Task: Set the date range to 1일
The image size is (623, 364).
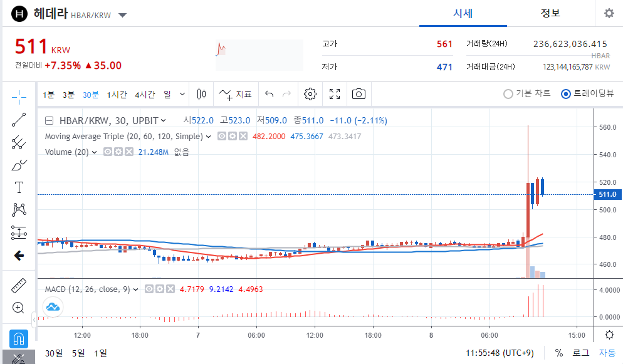Action: tap(100, 353)
